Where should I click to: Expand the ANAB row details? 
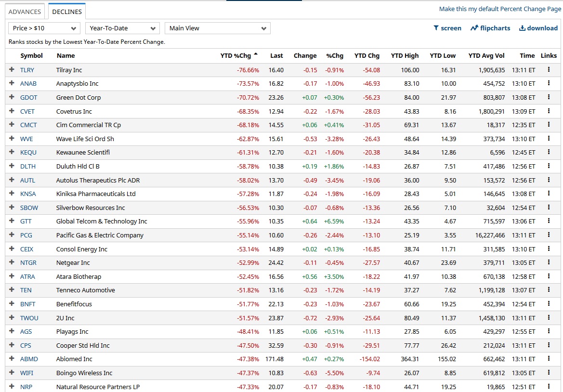coord(12,83)
